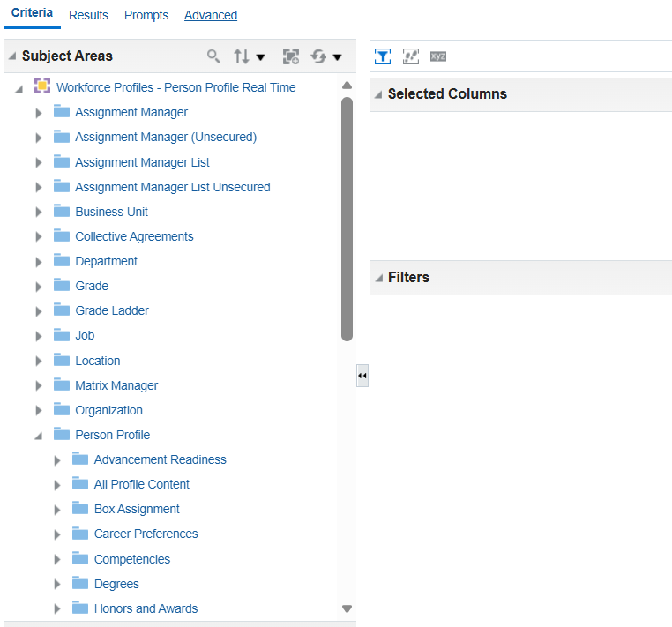Image resolution: width=672 pixels, height=627 pixels.
Task: Click the Location folder icon
Action: coord(62,360)
